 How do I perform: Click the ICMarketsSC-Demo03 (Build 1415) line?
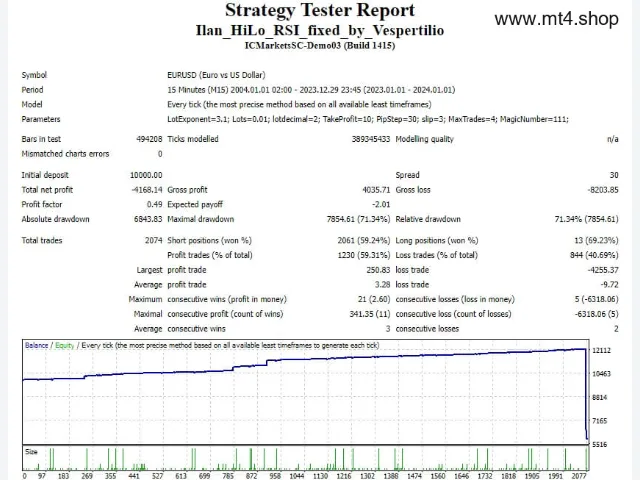click(x=320, y=45)
